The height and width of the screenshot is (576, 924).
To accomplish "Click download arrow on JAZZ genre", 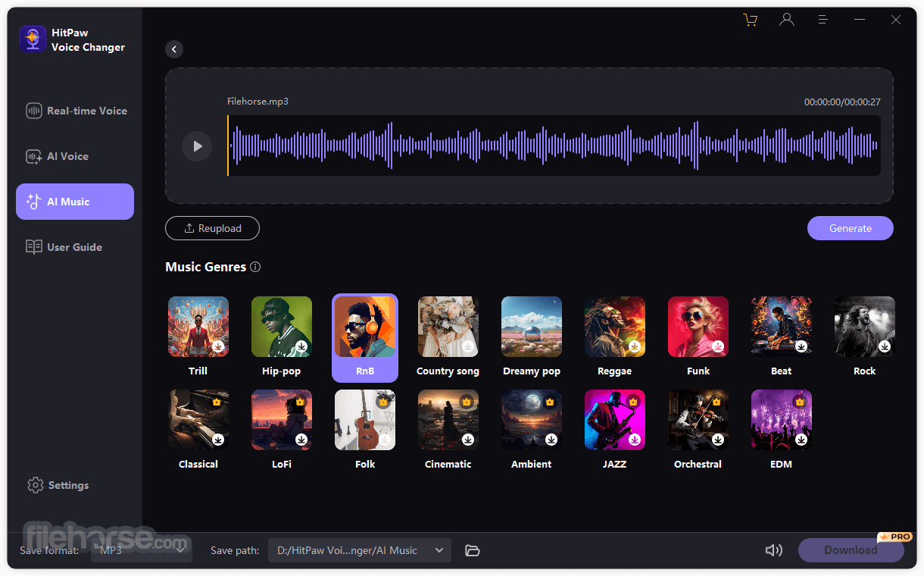I will (x=635, y=440).
